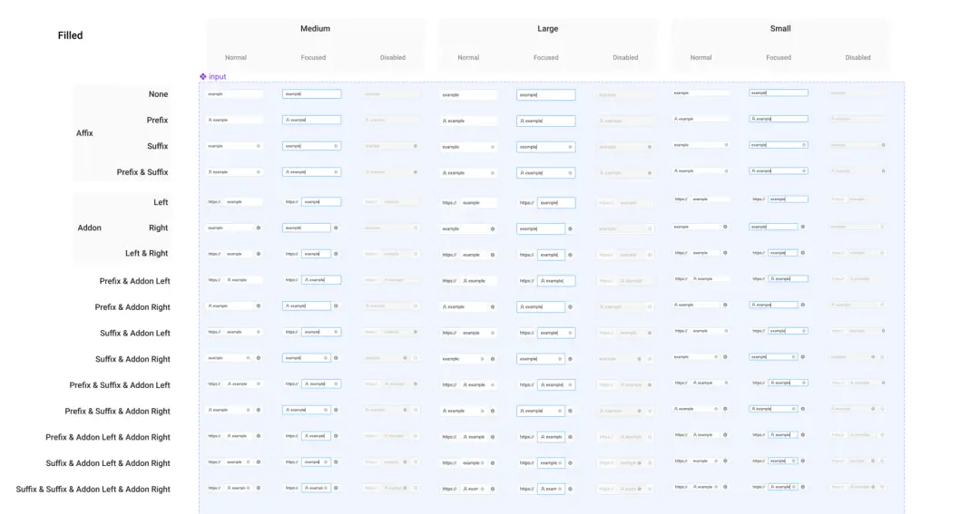Image resolution: width=980 pixels, height=514 pixels.
Task: Click the Small Focused input in the Prefix & Suffix row
Action: pos(779,171)
